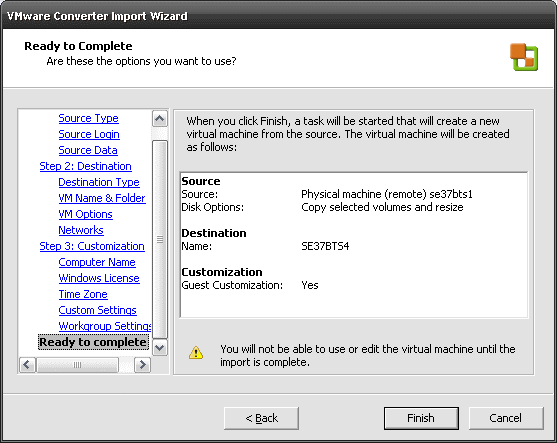This screenshot has height=443, width=557.
Task: Click 'Copy selected volumes and resize' text
Action: (x=382, y=207)
